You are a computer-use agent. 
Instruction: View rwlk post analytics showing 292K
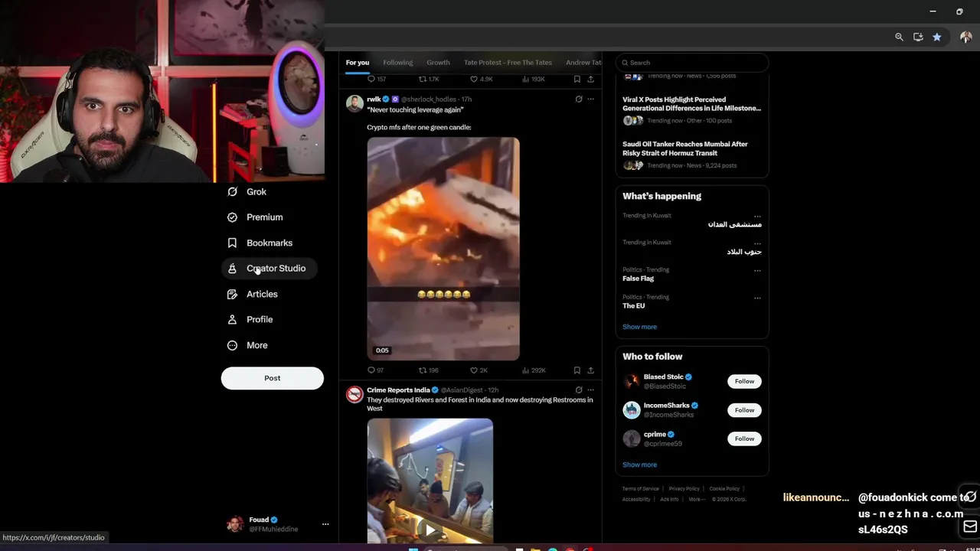[534, 370]
